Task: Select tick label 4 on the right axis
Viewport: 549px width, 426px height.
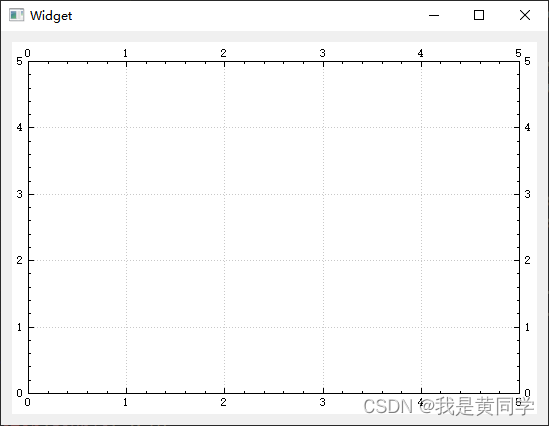Action: coord(528,127)
